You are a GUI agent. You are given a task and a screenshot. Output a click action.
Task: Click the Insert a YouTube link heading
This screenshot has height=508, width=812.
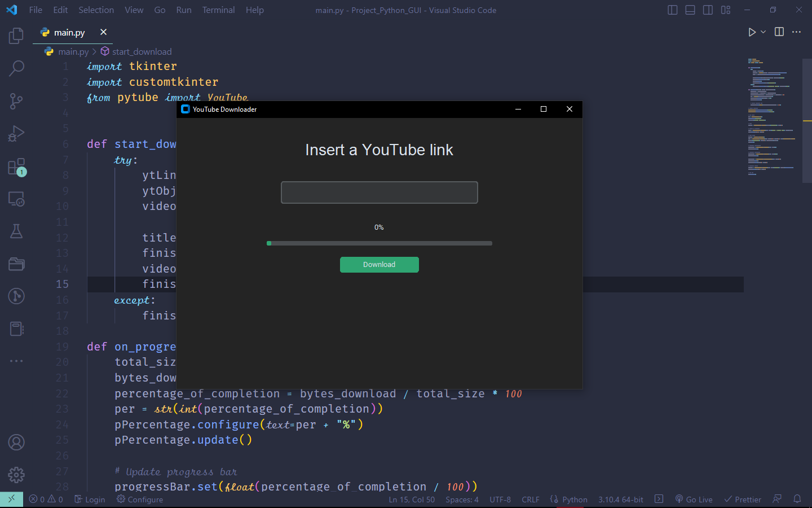pos(379,150)
